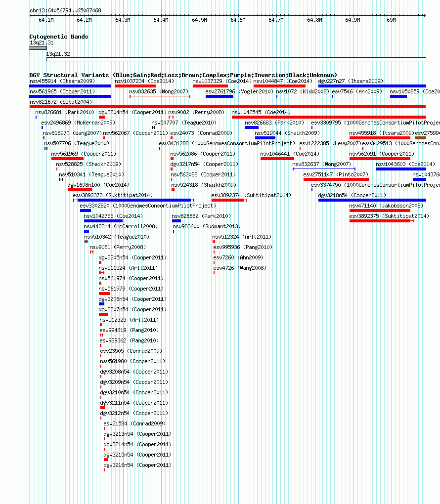The image size is (440, 504).
Task: Click nsv983600 (Sudmant2013) label
Action: 207,227
